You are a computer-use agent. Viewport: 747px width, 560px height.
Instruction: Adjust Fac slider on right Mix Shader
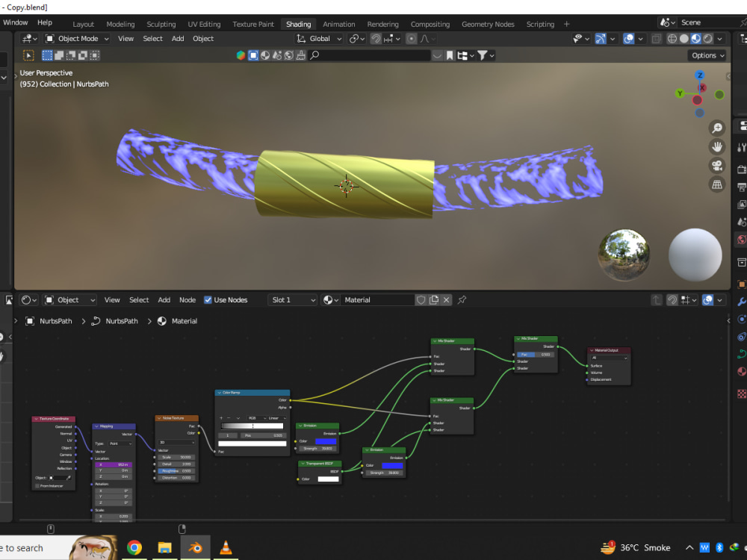(536, 354)
